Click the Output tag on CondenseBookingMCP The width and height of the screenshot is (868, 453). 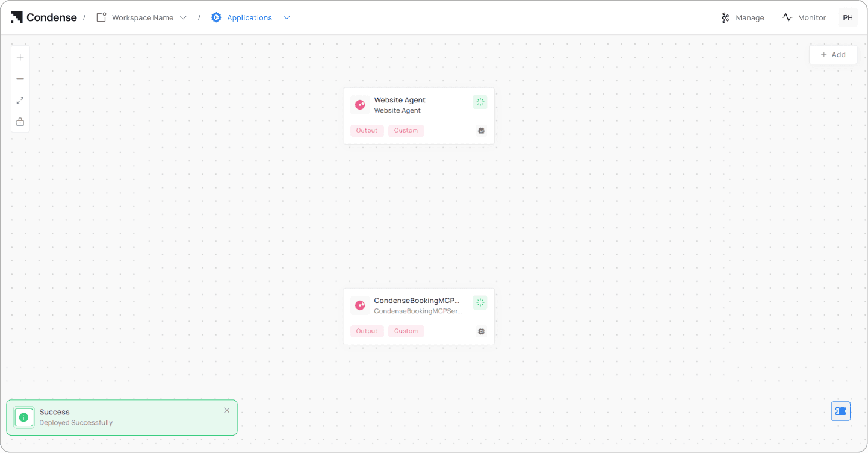pos(367,331)
